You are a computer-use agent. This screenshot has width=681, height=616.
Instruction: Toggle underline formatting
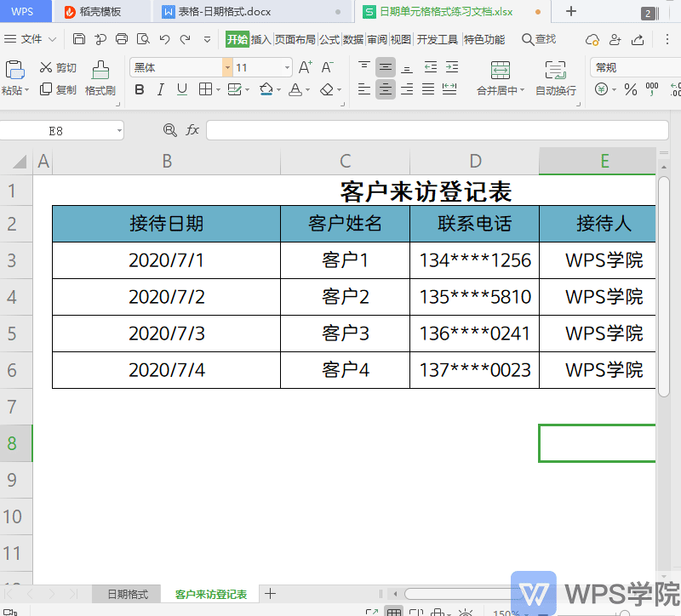point(182,90)
